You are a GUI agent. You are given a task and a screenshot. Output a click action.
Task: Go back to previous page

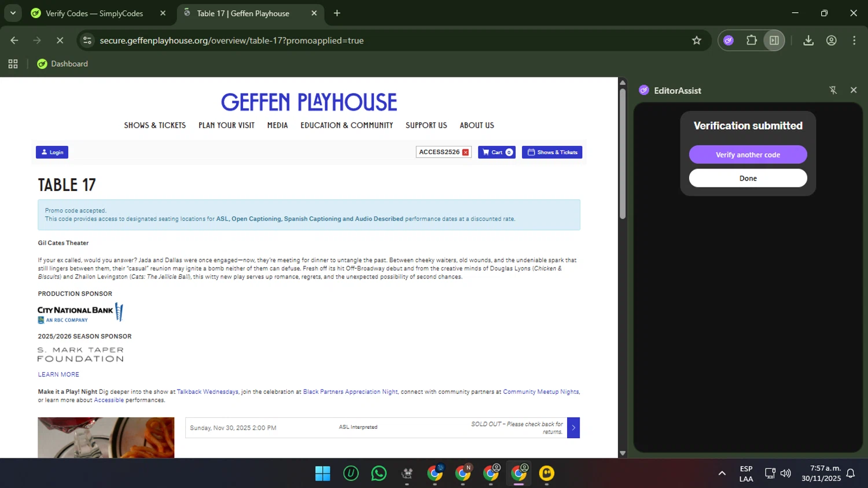click(x=14, y=41)
